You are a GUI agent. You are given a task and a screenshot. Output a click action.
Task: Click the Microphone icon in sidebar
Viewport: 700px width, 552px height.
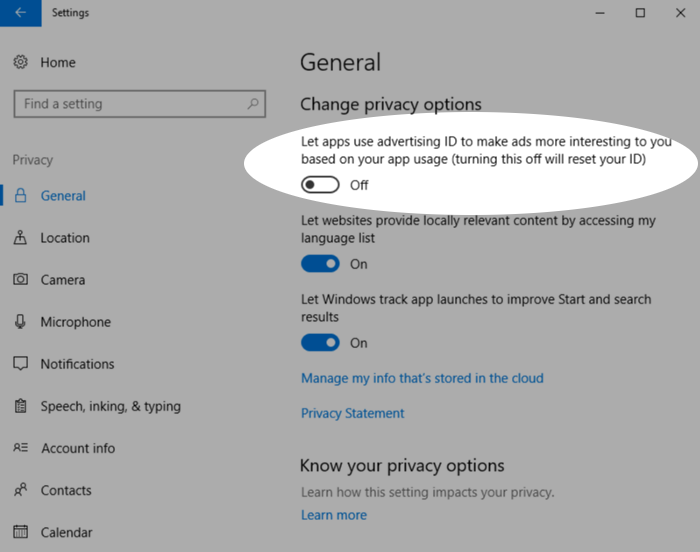pyautogui.click(x=20, y=322)
